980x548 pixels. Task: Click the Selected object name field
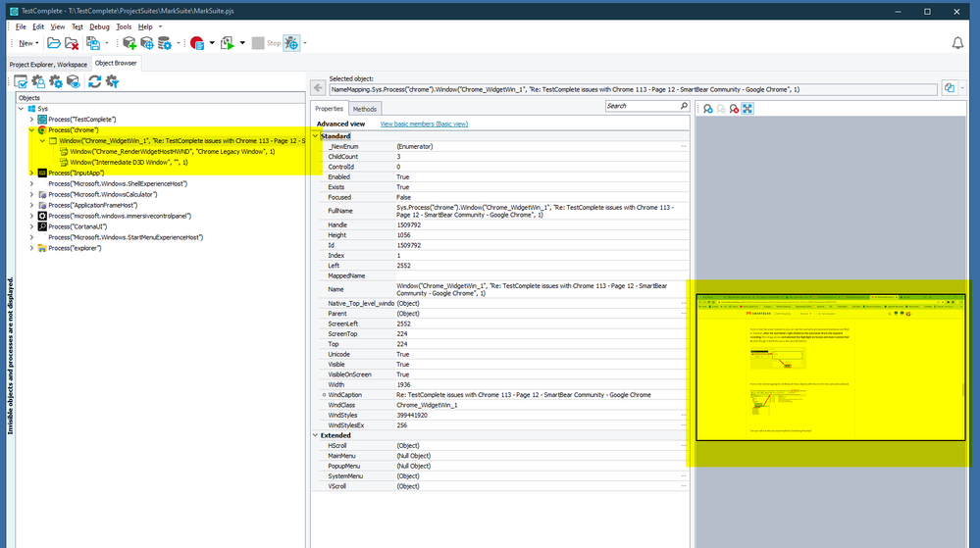[x=633, y=89]
